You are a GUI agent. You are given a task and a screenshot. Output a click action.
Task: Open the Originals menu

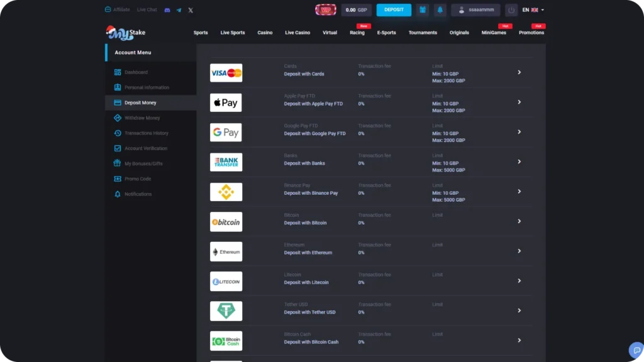[459, 33]
